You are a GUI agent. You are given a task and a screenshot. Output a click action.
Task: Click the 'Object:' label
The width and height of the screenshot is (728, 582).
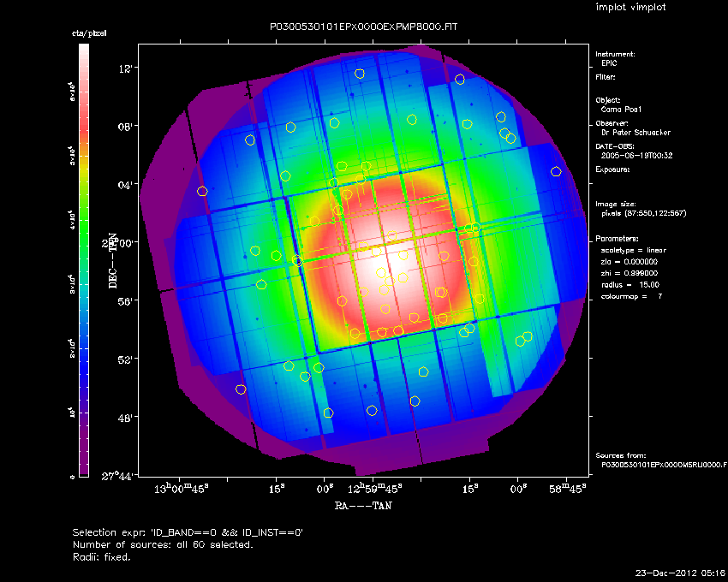608,100
